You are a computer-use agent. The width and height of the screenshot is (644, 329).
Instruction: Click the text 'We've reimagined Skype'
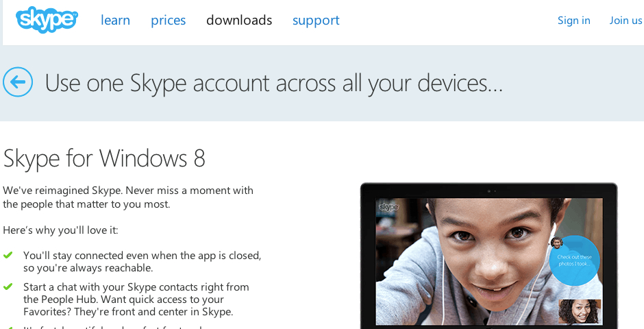click(x=62, y=191)
